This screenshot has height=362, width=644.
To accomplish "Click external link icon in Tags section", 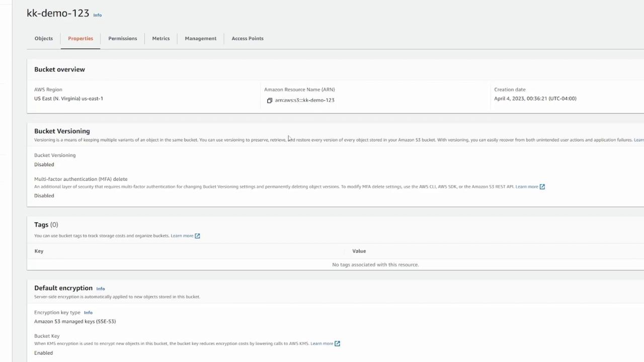I will [x=197, y=236].
